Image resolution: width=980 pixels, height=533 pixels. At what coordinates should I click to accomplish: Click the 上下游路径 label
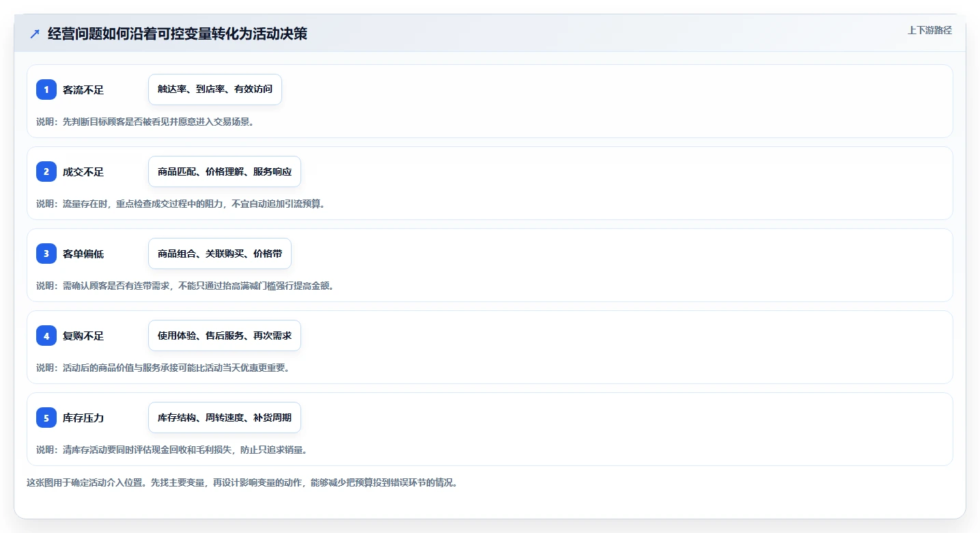929,30
